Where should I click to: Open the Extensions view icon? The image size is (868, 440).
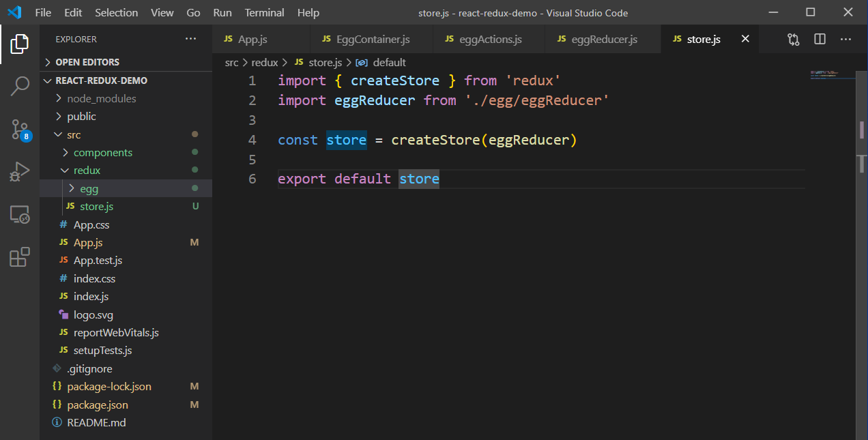[20, 257]
